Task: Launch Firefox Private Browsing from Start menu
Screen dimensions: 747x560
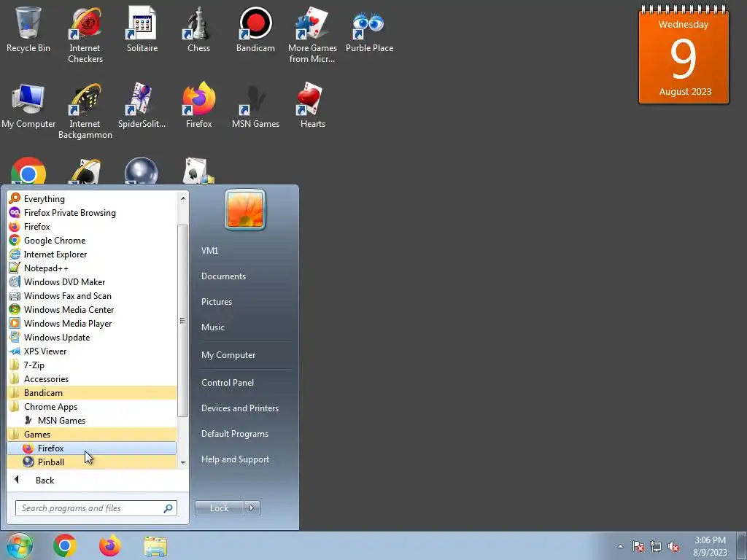Action: 92,212
